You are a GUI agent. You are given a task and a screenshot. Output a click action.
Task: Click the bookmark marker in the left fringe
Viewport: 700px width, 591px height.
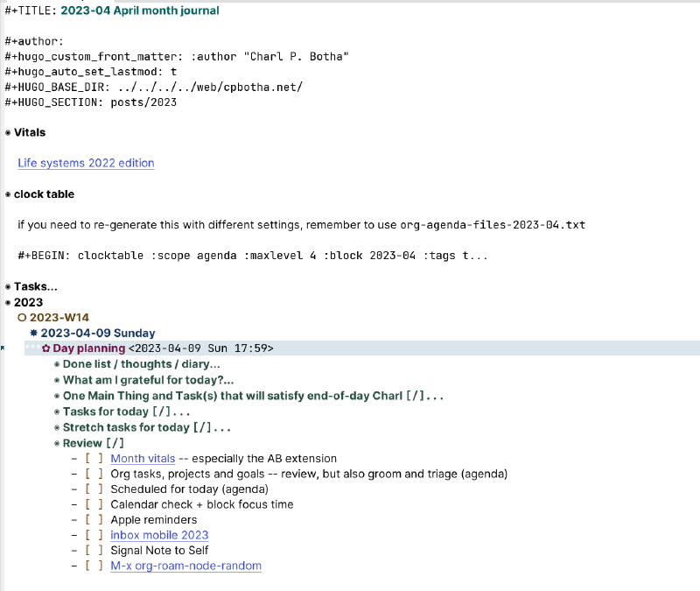3,348
